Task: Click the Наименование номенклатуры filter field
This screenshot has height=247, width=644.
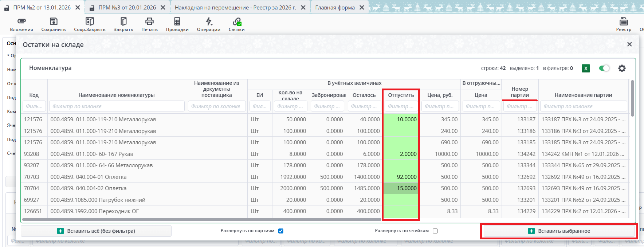Action: 117,106
